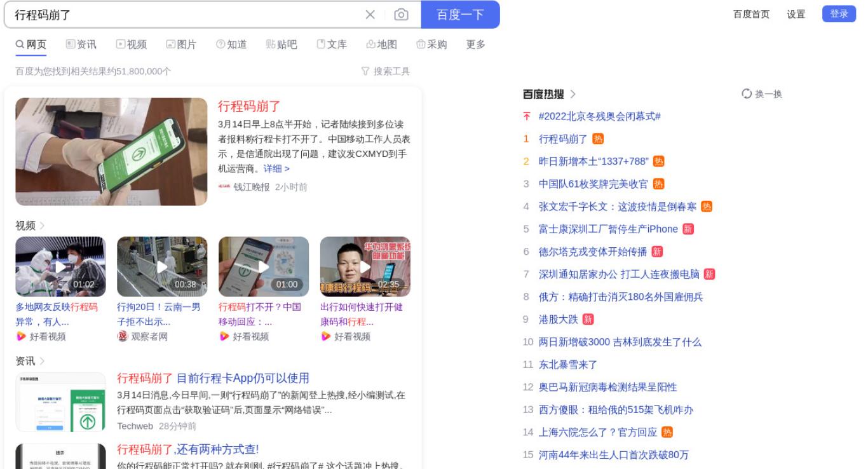This screenshot has width=868, height=469.
Task: Open hot search 东北暴雪来了
Action: [x=568, y=365]
